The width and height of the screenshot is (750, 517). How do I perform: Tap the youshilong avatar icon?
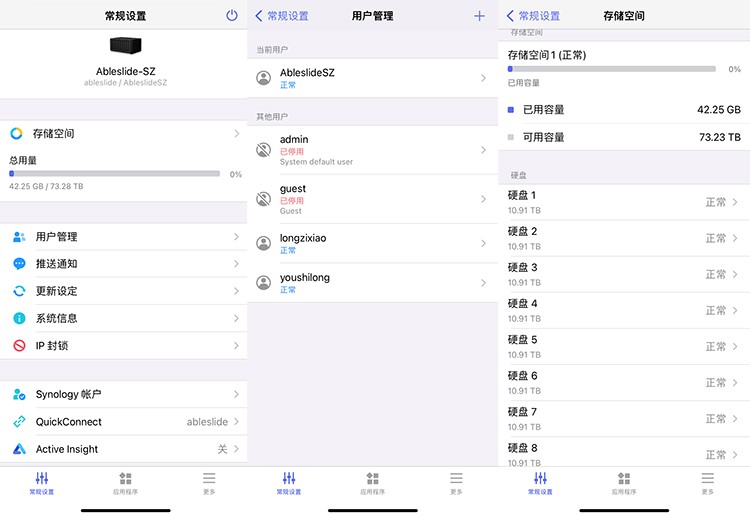[264, 283]
